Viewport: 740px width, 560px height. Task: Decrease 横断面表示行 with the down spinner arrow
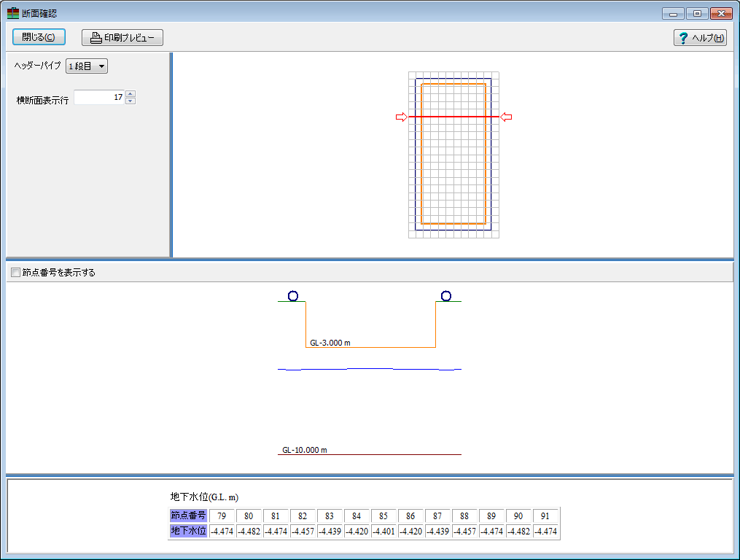point(131,101)
